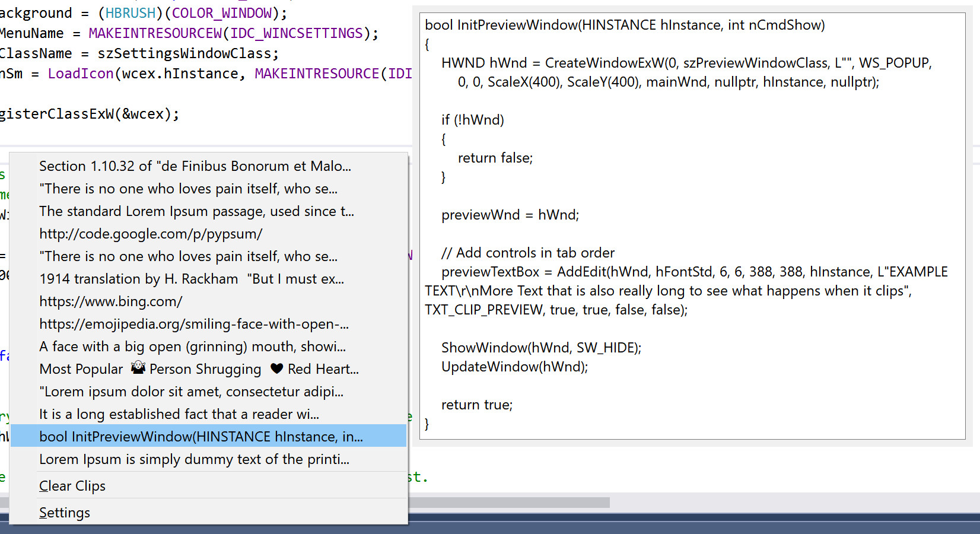Select the emojipedia.org smiling-face URL clip
Image resolution: width=980 pixels, height=534 pixels.
(x=194, y=324)
